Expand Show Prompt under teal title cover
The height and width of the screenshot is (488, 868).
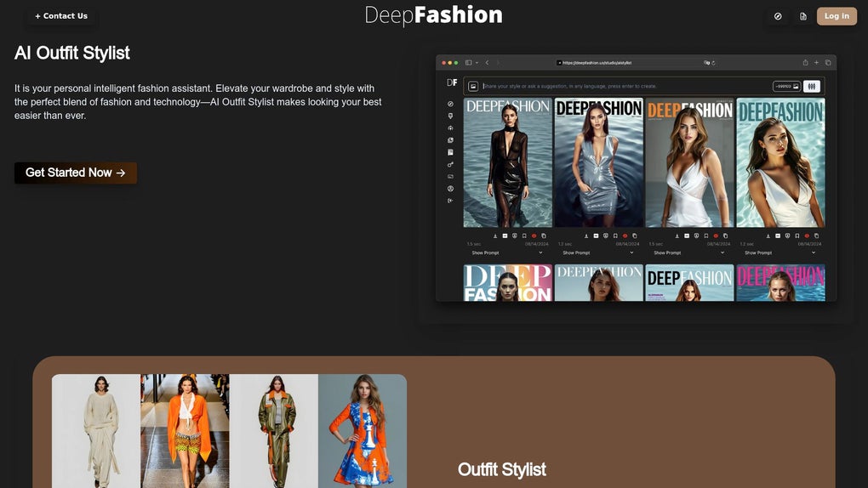pyautogui.click(x=780, y=253)
